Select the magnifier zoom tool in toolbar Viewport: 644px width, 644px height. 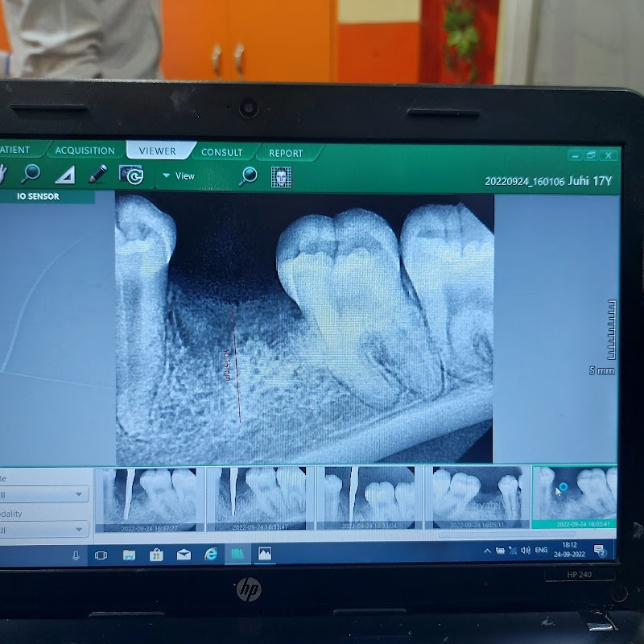pyautogui.click(x=31, y=172)
